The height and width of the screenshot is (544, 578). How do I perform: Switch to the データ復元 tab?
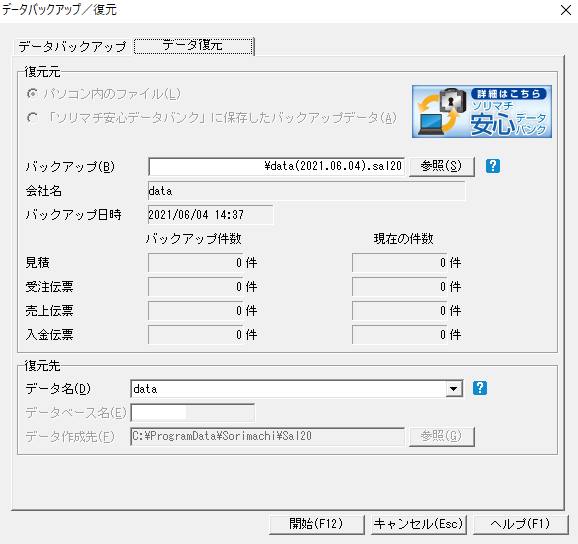[194, 46]
